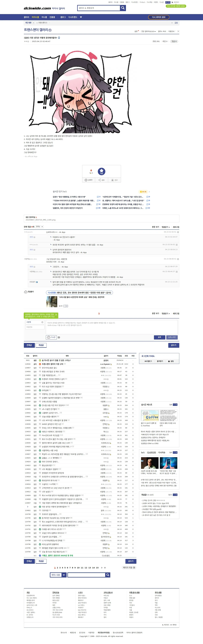203x644 pixels.
Task: Click the bottom list search input
Action: point(86,575)
